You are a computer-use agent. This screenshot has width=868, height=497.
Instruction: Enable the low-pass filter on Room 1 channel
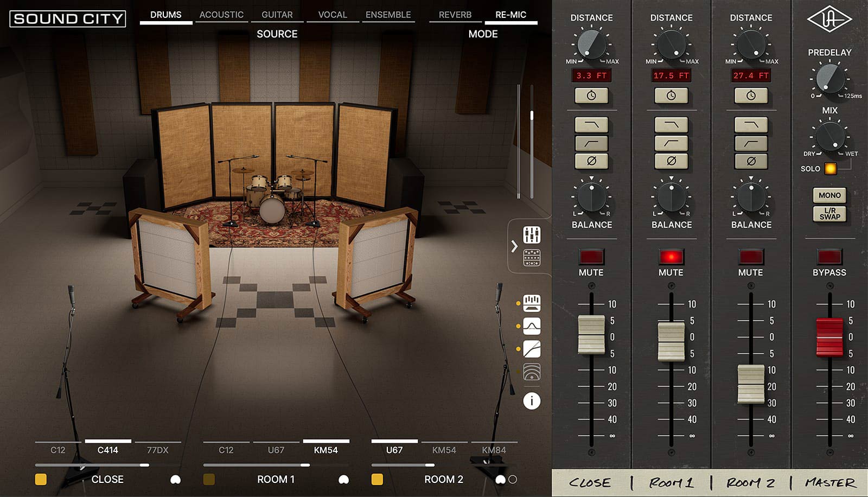671,125
